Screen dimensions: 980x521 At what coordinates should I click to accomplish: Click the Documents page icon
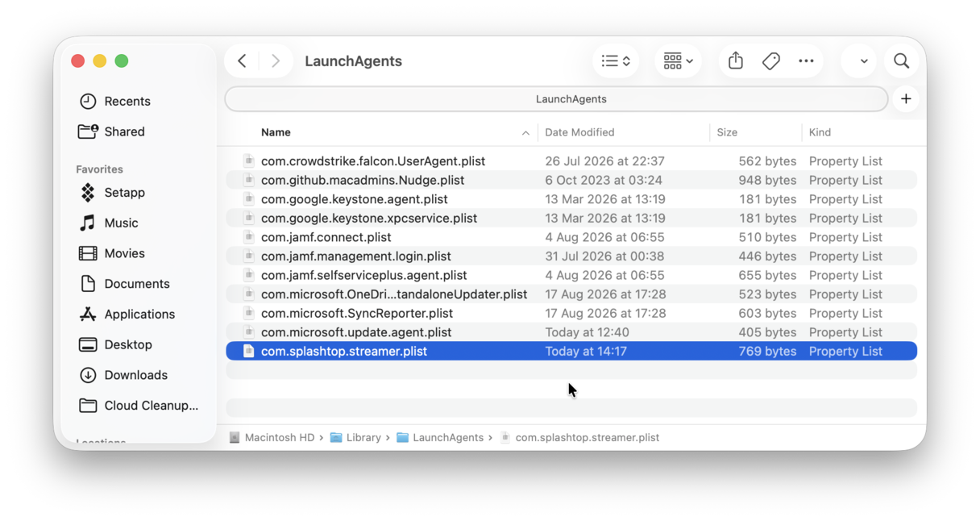[88, 284]
